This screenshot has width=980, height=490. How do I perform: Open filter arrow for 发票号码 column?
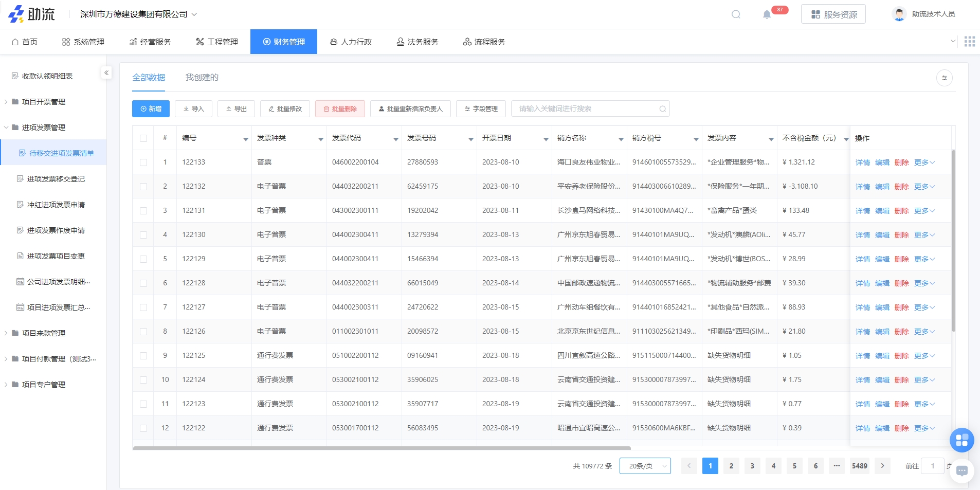click(x=470, y=139)
